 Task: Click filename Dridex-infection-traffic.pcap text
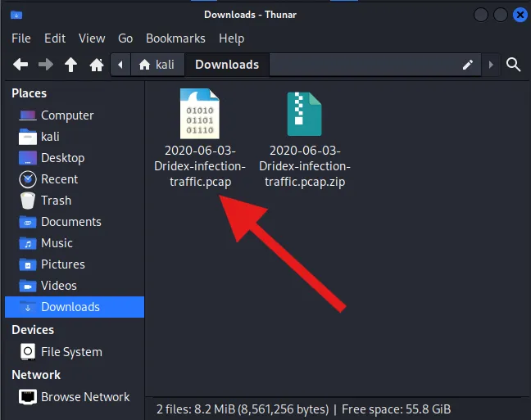200,166
